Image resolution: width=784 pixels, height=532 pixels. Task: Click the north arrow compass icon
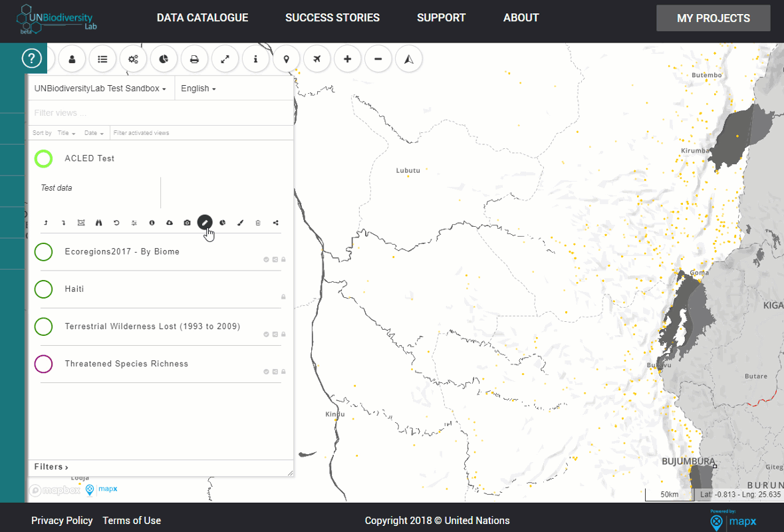[408, 59]
